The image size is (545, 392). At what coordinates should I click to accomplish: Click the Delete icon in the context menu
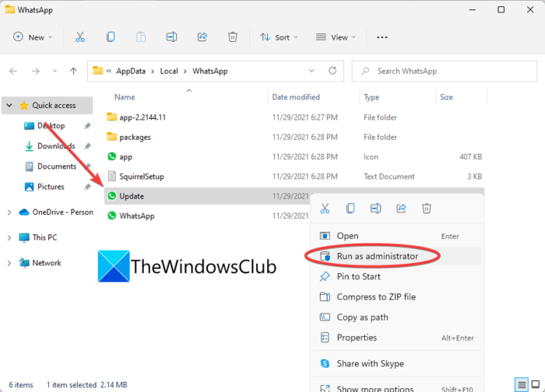pyautogui.click(x=427, y=208)
